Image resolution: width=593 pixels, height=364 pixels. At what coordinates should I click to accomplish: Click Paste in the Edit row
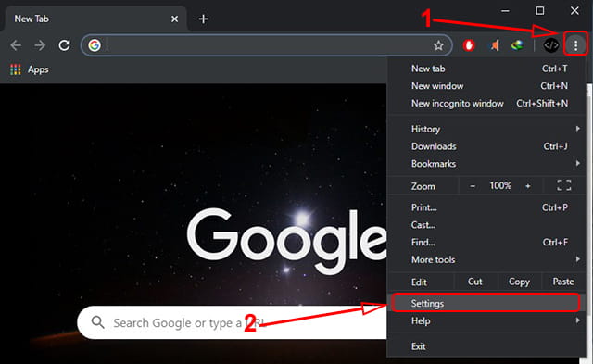563,282
